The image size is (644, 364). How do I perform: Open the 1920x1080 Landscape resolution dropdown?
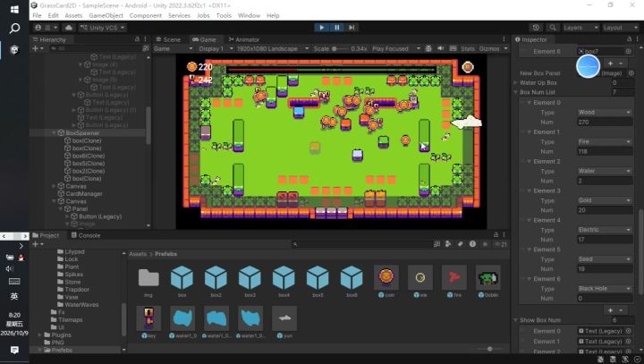(272, 48)
